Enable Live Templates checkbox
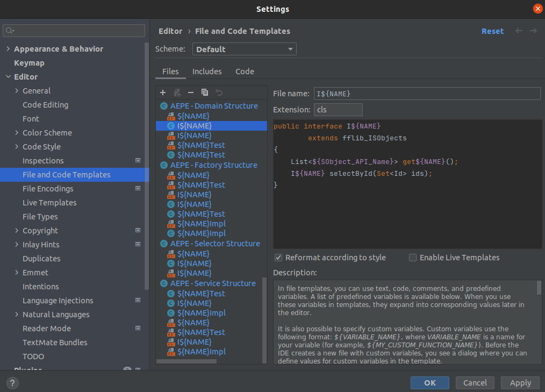 click(x=413, y=258)
